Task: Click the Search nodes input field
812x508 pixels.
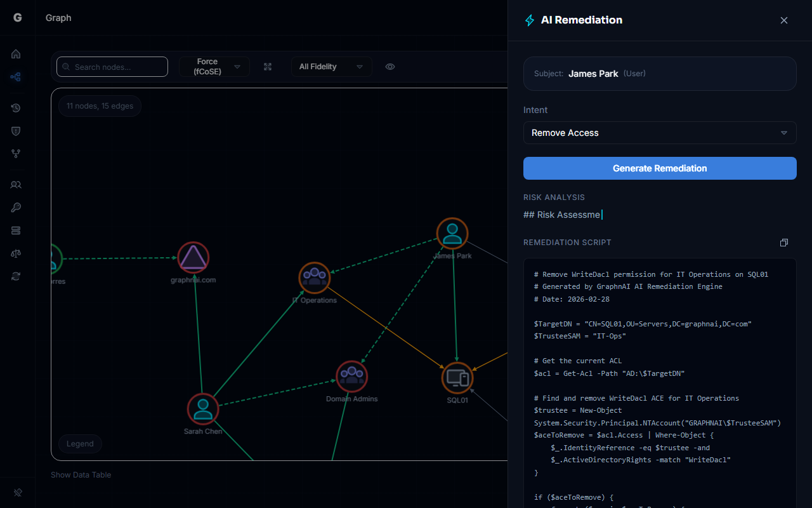Action: (112, 66)
